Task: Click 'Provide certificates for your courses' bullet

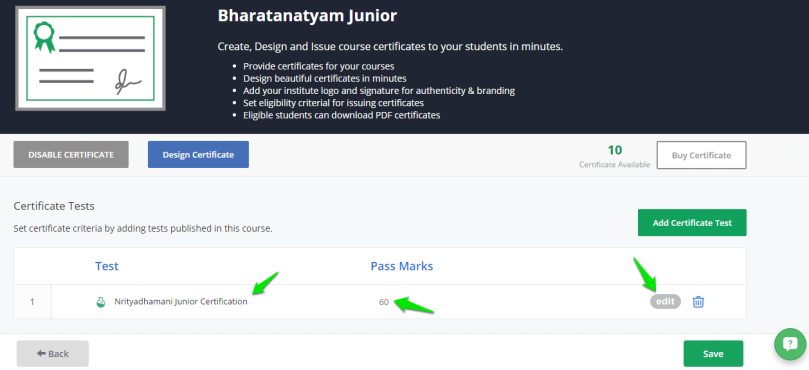Action: tap(319, 66)
